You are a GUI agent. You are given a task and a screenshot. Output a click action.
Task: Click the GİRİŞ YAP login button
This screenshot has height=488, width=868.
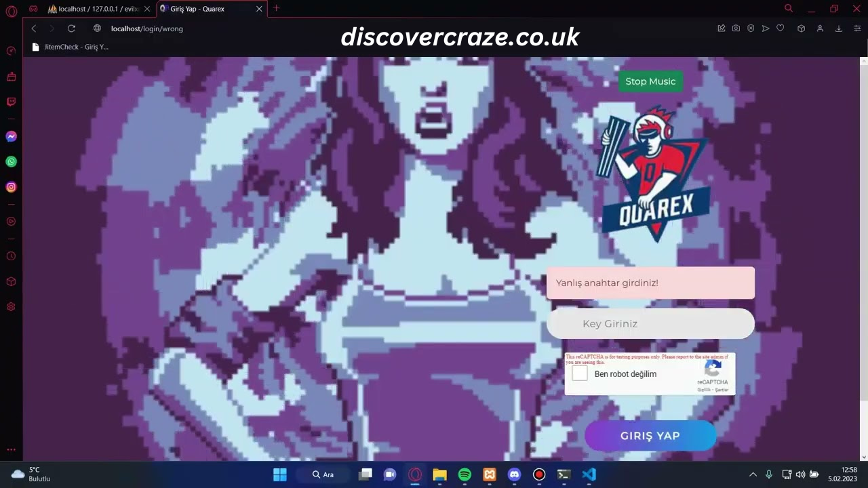(650, 436)
